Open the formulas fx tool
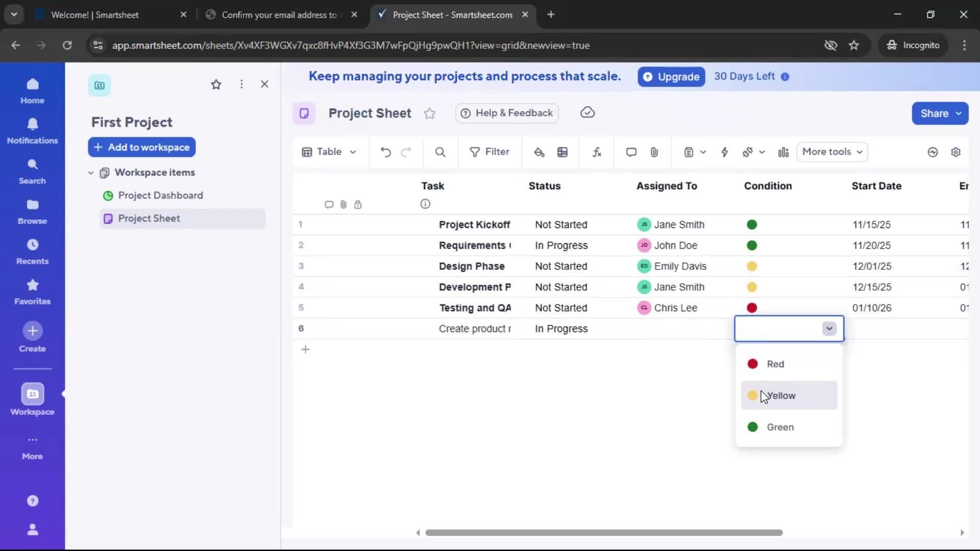This screenshot has width=980, height=551. coord(597,152)
